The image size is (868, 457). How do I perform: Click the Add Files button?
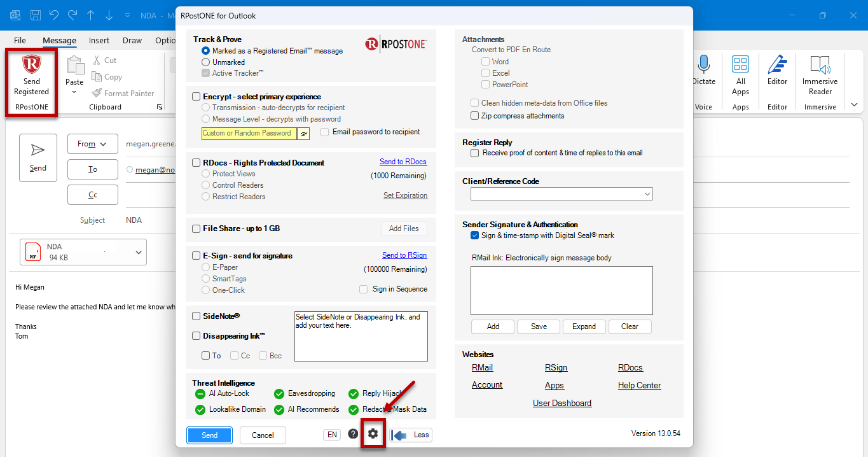[x=404, y=229]
